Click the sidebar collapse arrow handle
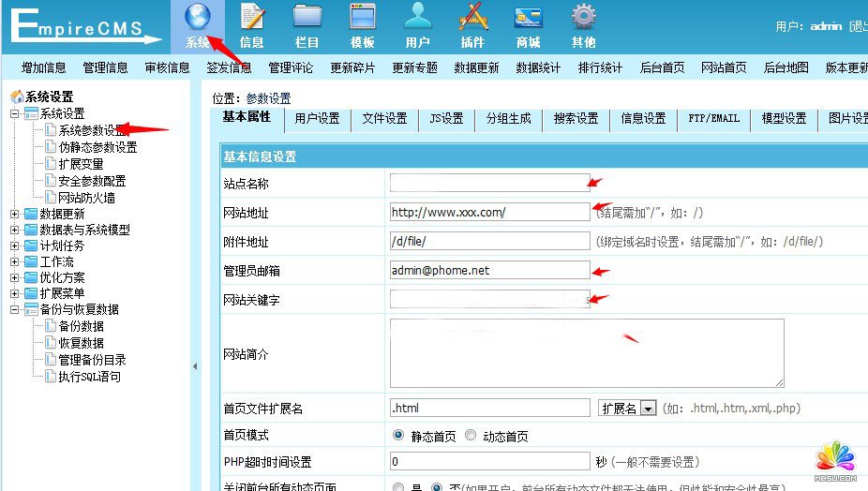 pyautogui.click(x=195, y=366)
